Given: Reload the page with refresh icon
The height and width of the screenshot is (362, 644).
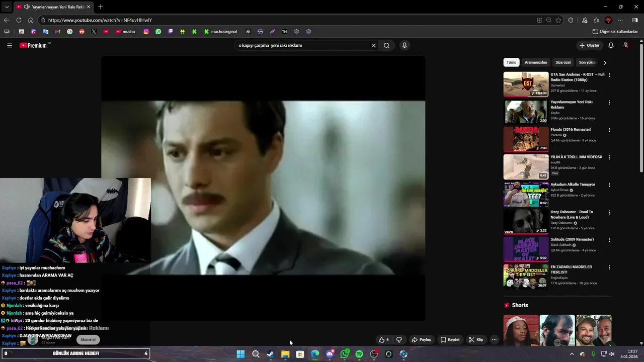Looking at the screenshot, I should click(19, 20).
